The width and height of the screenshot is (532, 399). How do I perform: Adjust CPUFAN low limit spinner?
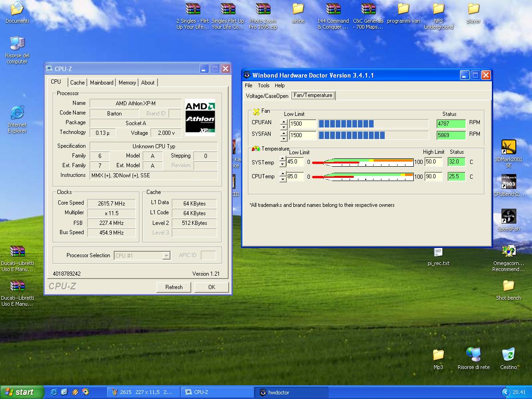284,124
